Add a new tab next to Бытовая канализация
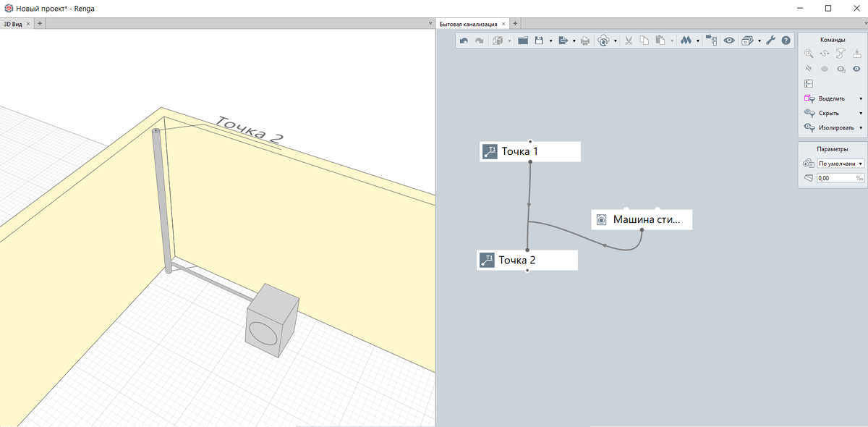This screenshot has width=868, height=427. [x=515, y=24]
